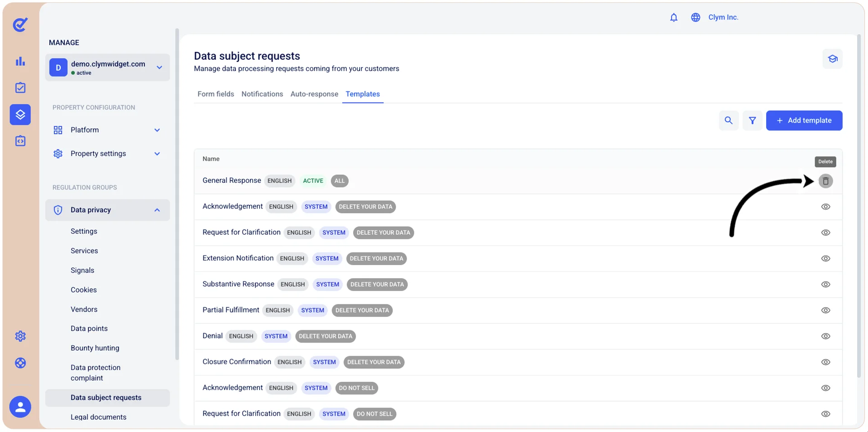Open the graduation cap tutorial icon

click(832, 59)
